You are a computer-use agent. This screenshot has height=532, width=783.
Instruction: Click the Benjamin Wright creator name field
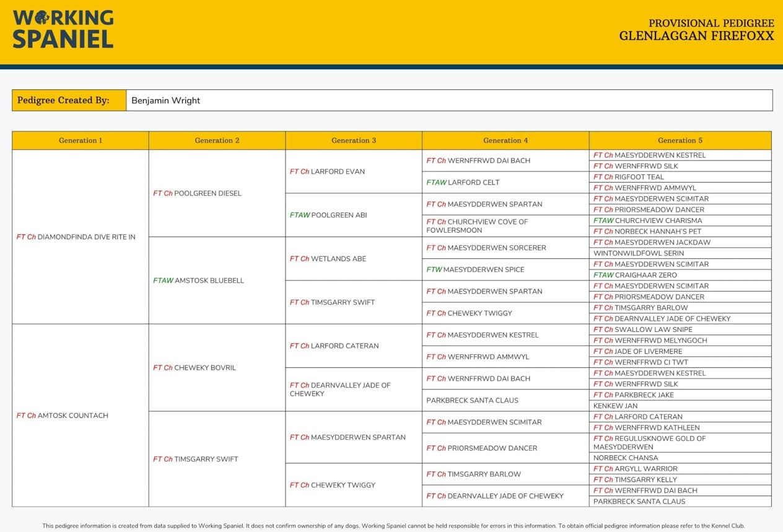pyautogui.click(x=165, y=100)
